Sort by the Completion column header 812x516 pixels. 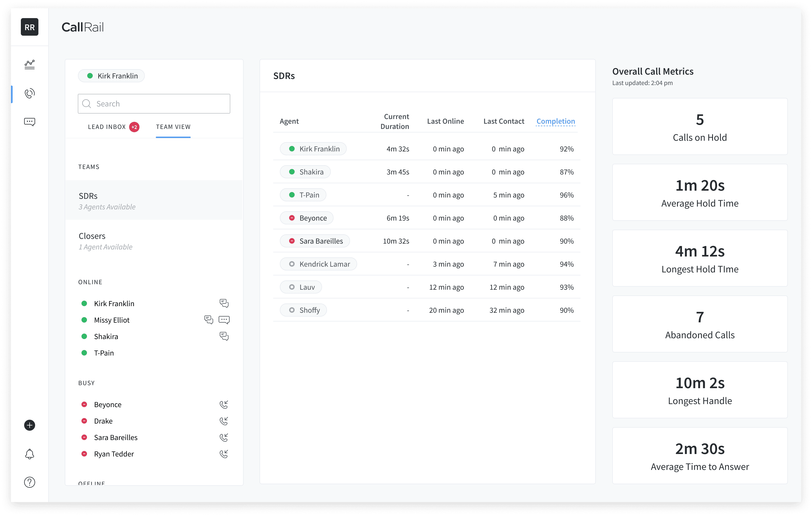click(556, 121)
